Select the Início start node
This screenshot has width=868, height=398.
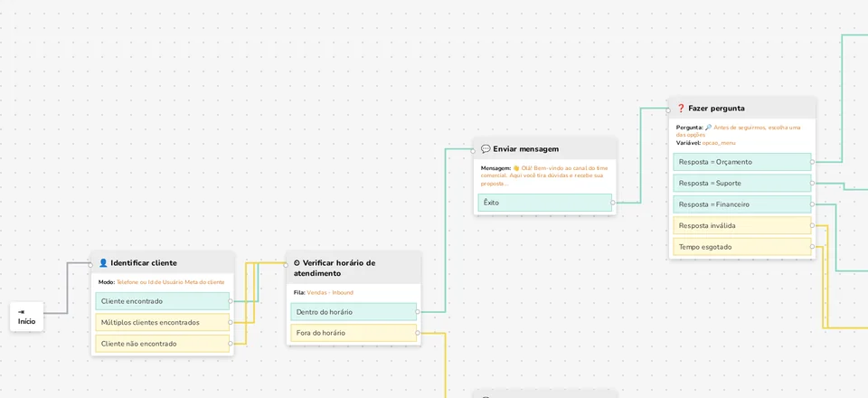click(26, 317)
